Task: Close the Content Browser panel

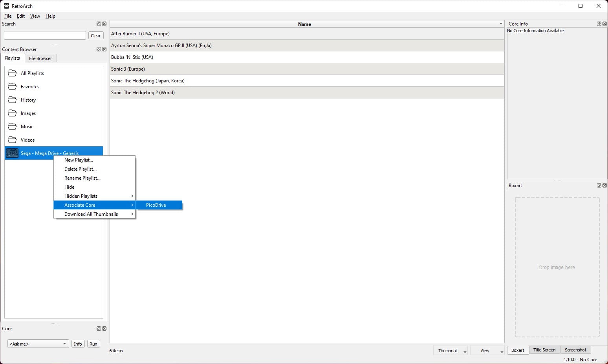Action: 104,49
